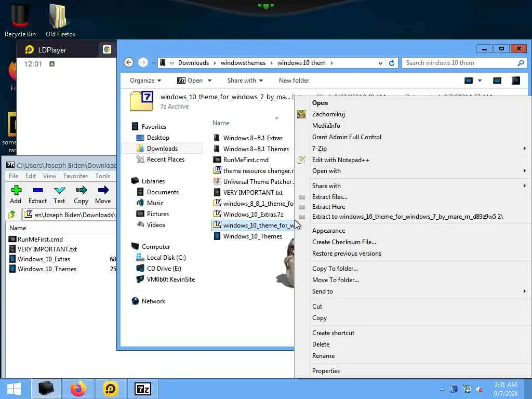Screen dimensions: 532x399
Task: Open Firefox from the taskbar
Action: pos(78,389)
